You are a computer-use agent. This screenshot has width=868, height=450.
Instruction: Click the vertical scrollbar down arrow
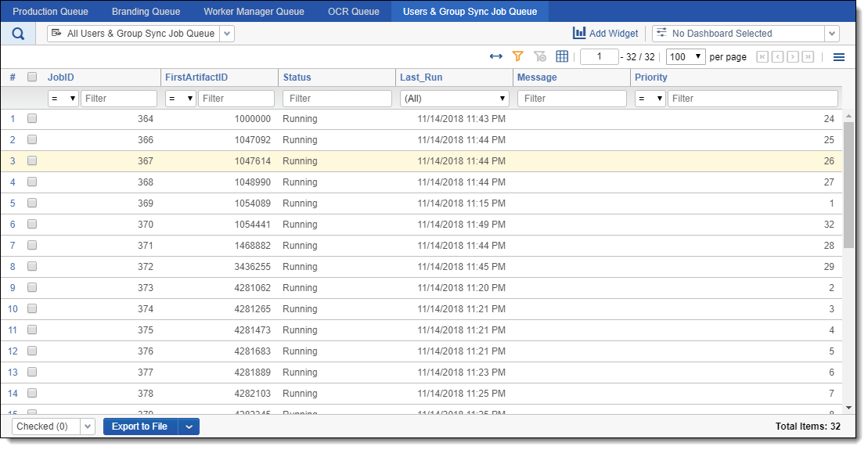click(849, 408)
